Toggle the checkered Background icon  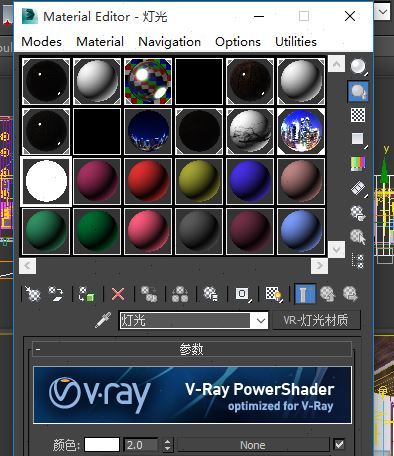pos(358,115)
